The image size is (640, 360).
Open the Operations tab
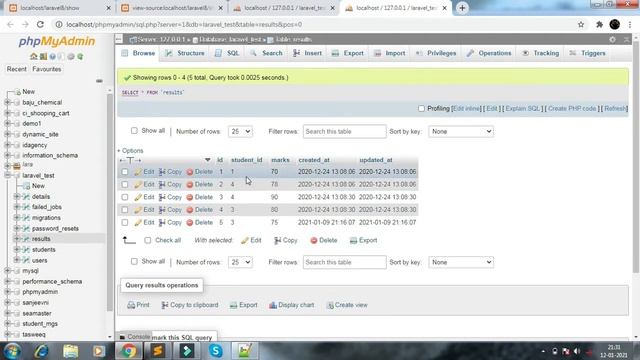[x=489, y=53]
